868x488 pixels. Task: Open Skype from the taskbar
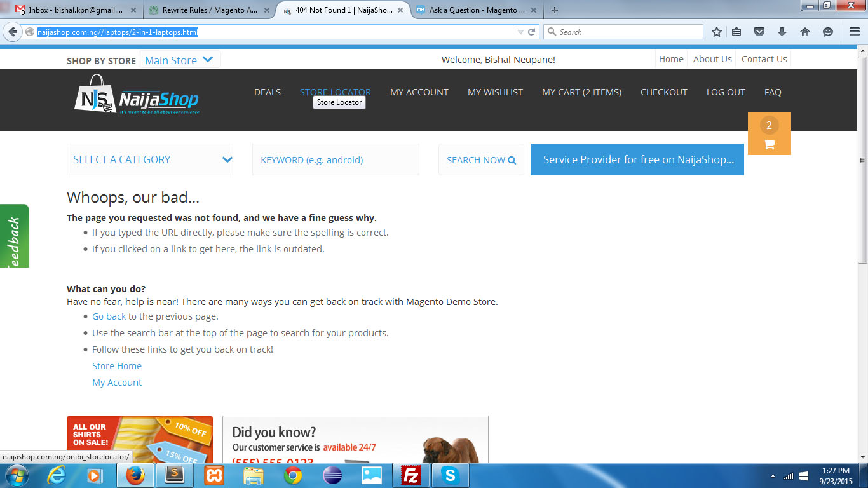(x=451, y=475)
